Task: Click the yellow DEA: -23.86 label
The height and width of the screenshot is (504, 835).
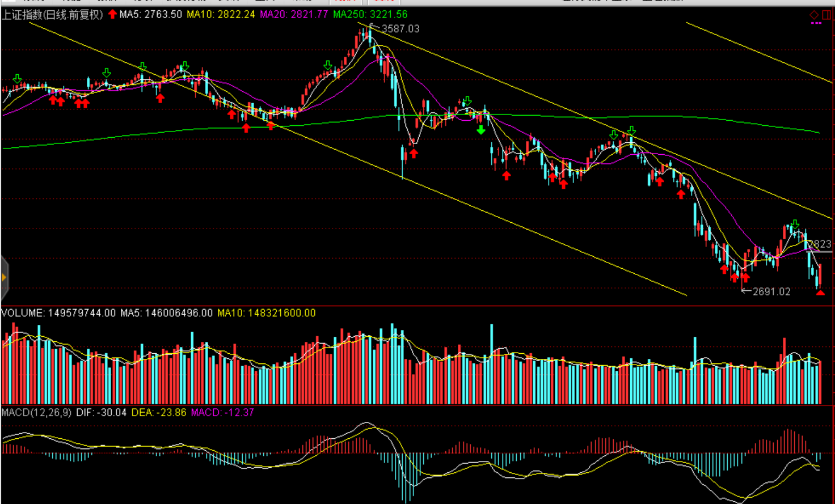Action: 159,412
